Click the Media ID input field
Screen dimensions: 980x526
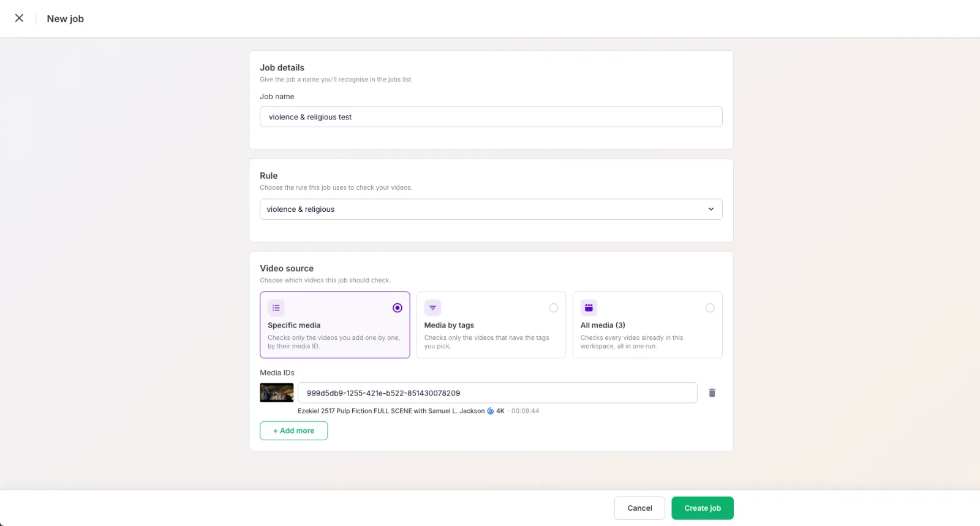click(x=497, y=393)
